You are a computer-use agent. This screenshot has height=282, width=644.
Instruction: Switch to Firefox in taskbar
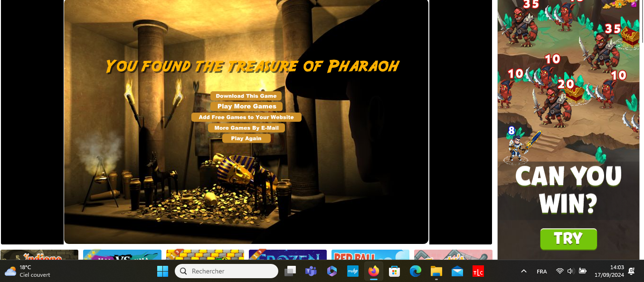point(374,271)
